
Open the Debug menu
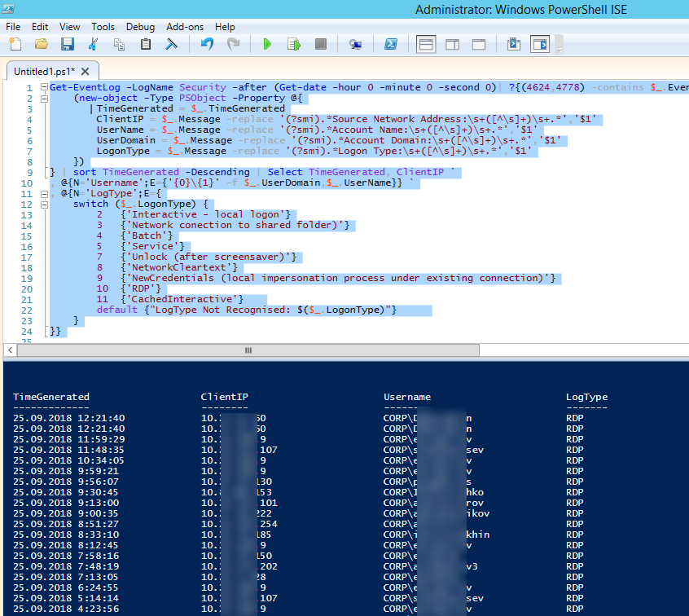point(140,27)
